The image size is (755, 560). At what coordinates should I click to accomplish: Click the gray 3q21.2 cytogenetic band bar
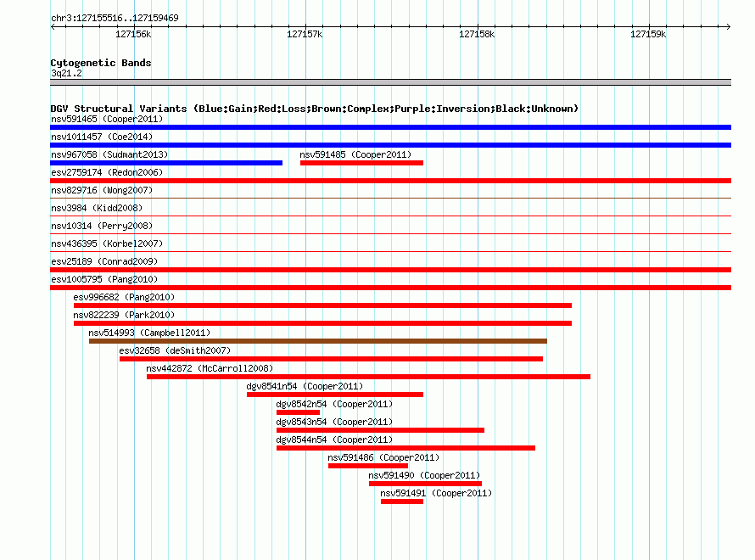click(x=390, y=83)
